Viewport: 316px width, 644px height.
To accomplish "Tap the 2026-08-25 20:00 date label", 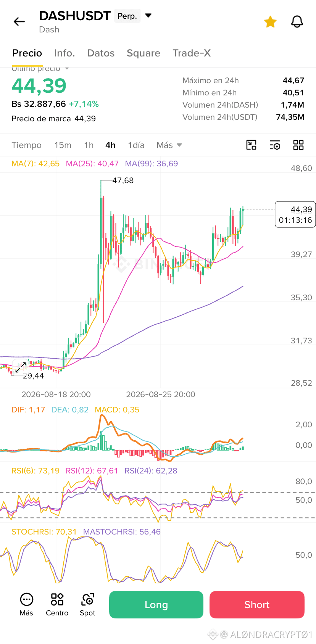I will tap(161, 394).
